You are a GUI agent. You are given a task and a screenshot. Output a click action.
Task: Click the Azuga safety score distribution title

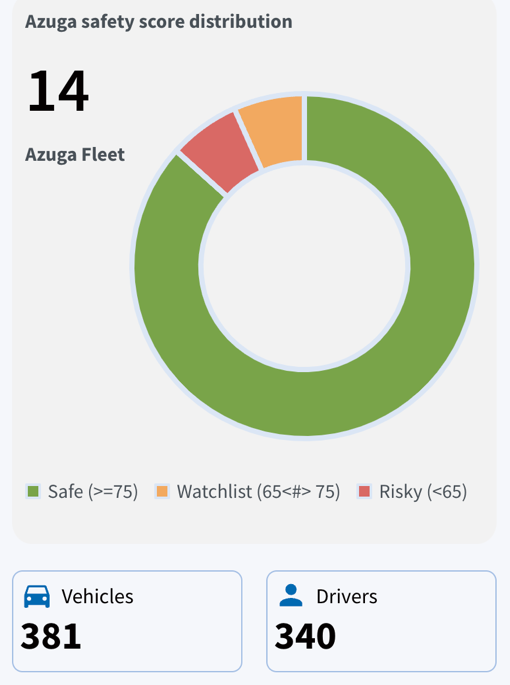159,22
